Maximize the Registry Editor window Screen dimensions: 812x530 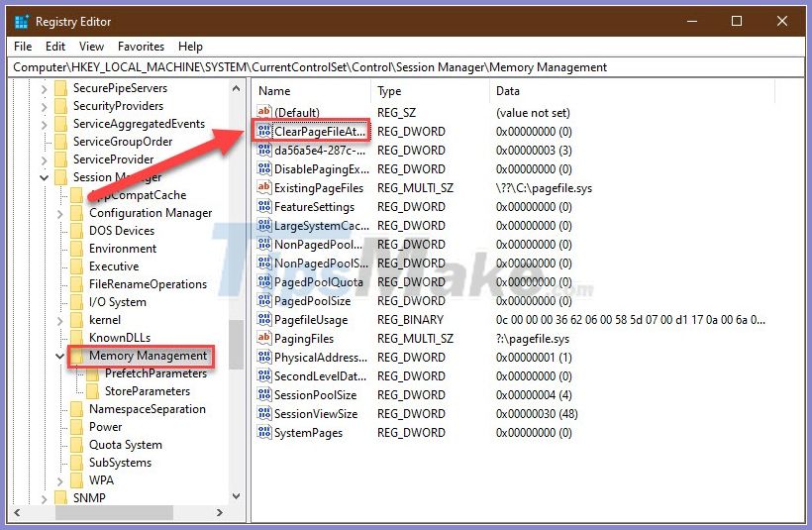click(x=737, y=21)
